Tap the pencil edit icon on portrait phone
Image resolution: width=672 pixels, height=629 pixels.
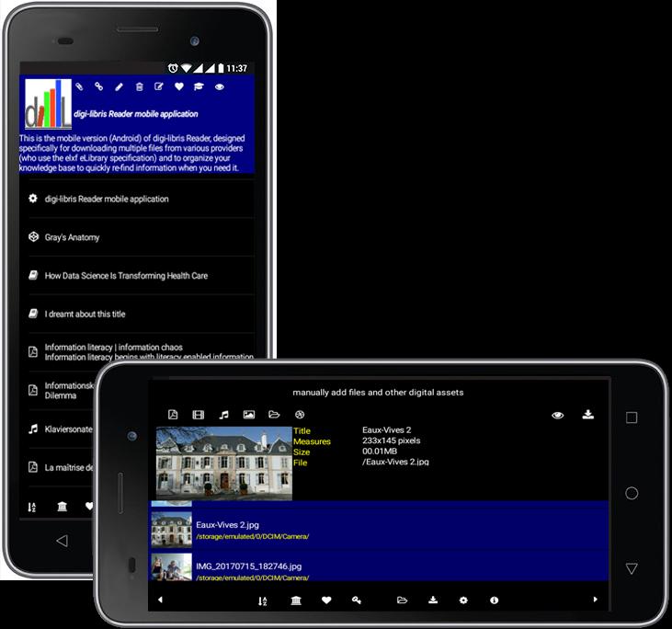click(119, 87)
